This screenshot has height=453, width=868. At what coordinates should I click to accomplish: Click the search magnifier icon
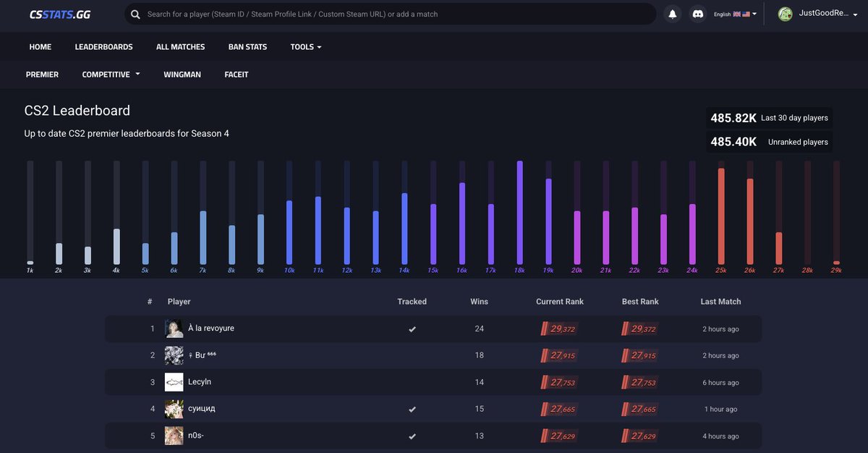click(x=135, y=14)
